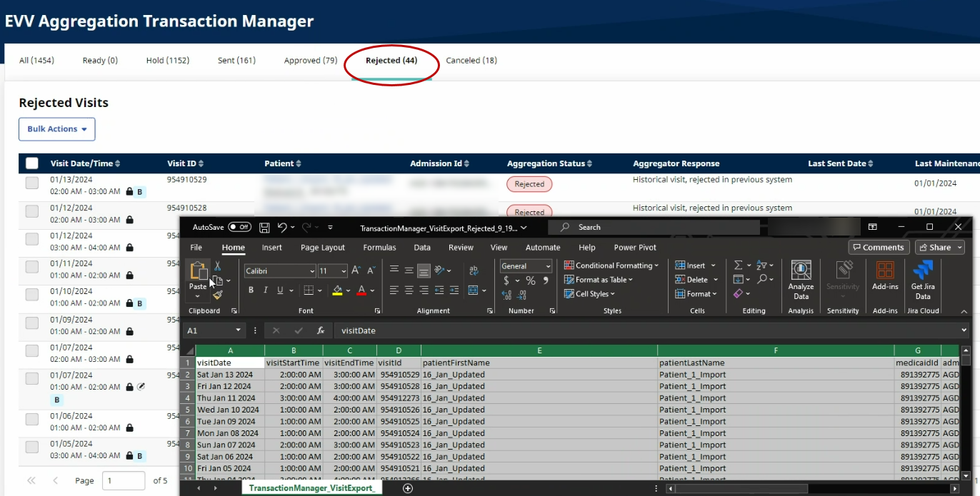The width and height of the screenshot is (980, 496).
Task: Check the box for visit 954910529
Action: click(32, 183)
